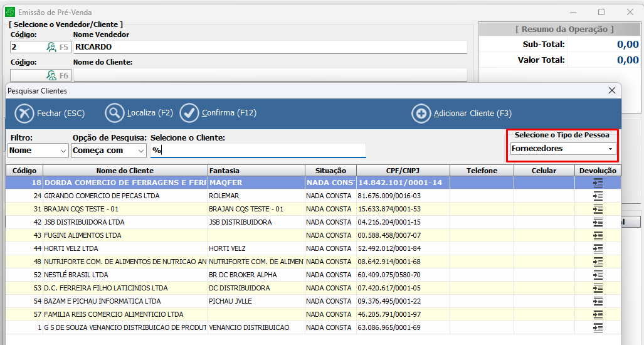Open the Tipo de Pessoa Fornecedores dropdown
The image size is (644, 345).
(x=562, y=149)
